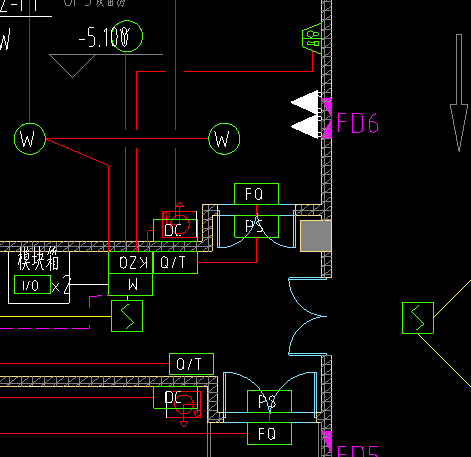Select the -5.100 elevation text
The image size is (471, 457).
104,37
